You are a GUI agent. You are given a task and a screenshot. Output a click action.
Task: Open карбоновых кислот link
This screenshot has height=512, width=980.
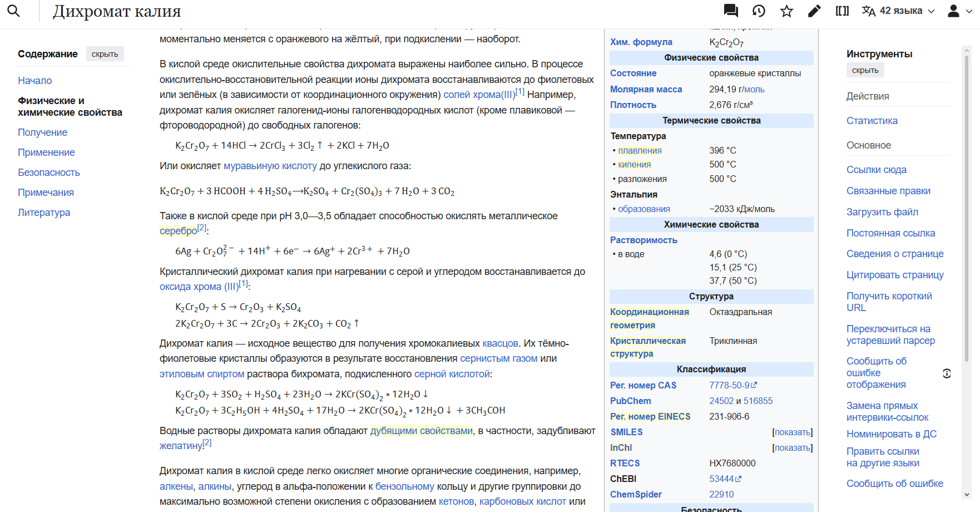point(523,501)
